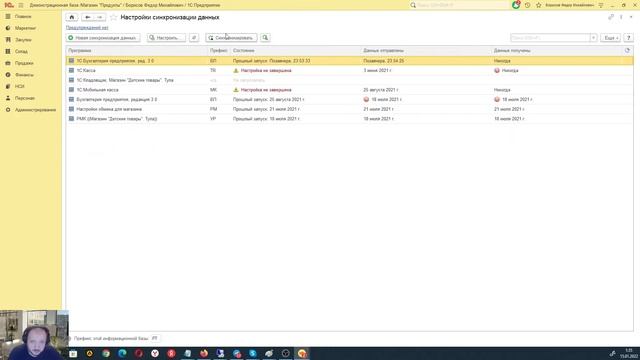The height and width of the screenshot is (360, 640).
Task: Select row 1С Бухгалтерия предприятия, ред. 3.0
Action: pyautogui.click(x=350, y=60)
